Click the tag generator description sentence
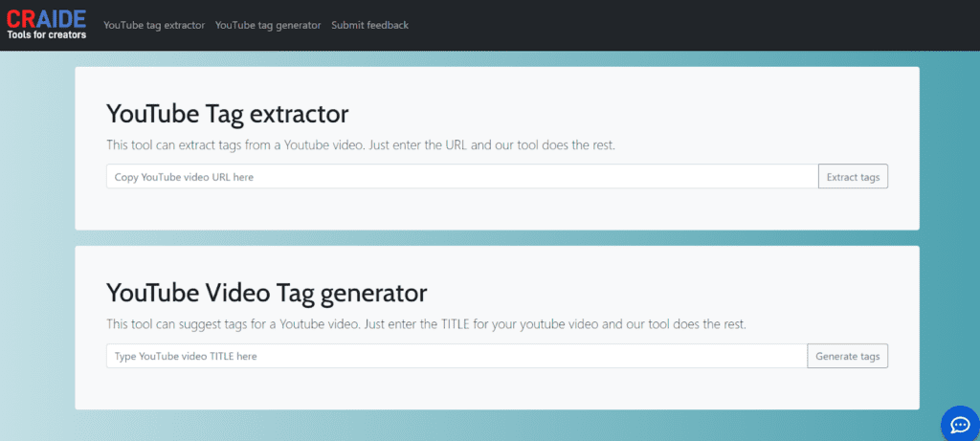 pos(426,324)
